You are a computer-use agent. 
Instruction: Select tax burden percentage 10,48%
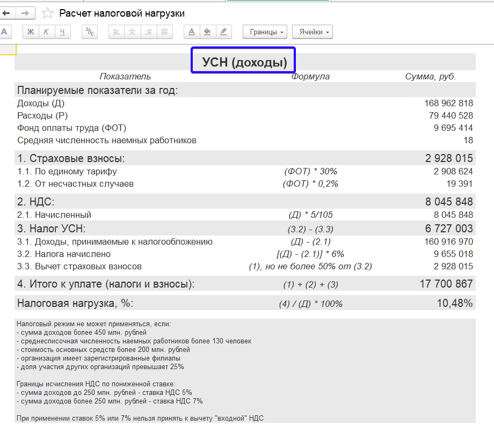(455, 303)
